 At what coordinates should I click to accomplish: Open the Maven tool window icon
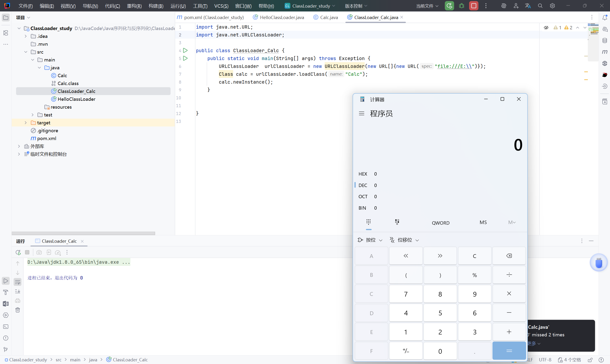[x=605, y=52]
